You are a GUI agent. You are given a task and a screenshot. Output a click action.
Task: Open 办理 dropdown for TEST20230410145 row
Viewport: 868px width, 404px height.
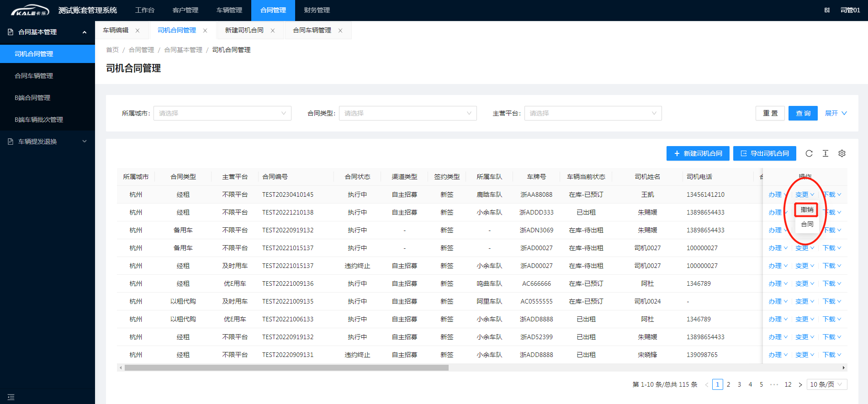[x=778, y=194]
